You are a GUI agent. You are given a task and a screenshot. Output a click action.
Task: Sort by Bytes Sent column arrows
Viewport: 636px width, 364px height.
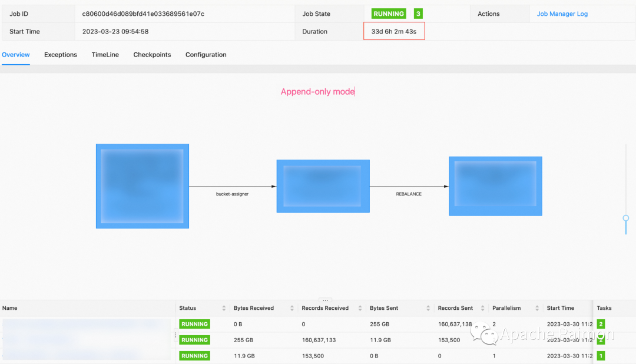428,309
